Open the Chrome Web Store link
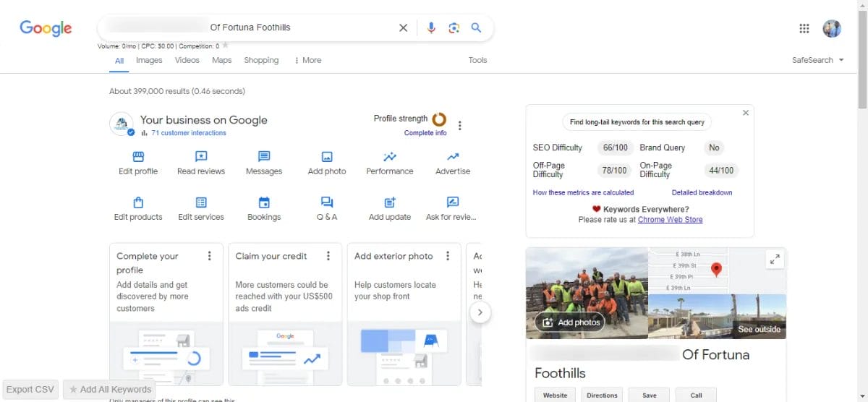 tap(670, 219)
